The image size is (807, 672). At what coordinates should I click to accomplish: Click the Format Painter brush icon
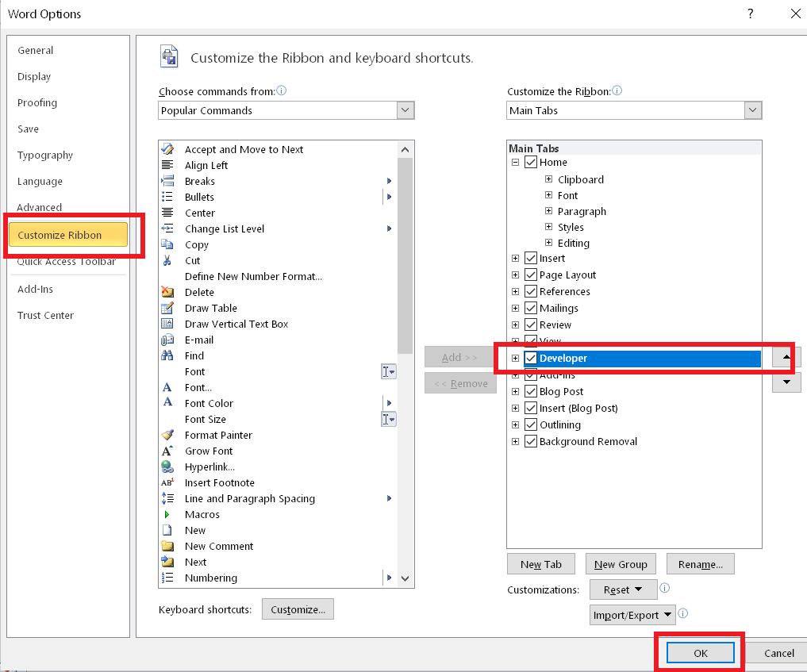tap(167, 435)
